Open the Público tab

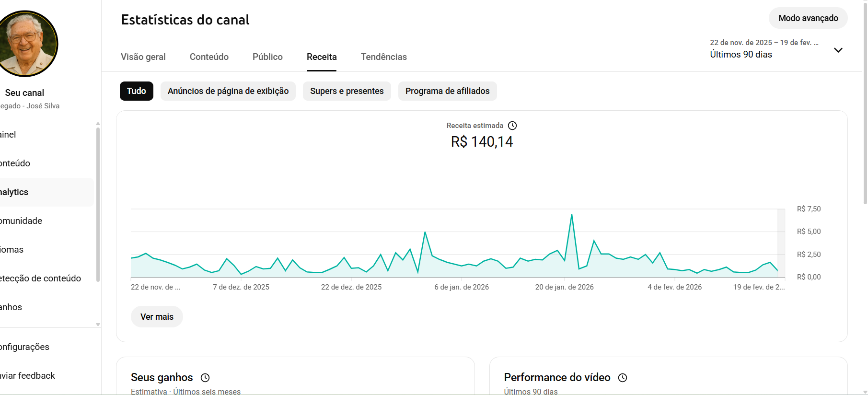tap(267, 57)
